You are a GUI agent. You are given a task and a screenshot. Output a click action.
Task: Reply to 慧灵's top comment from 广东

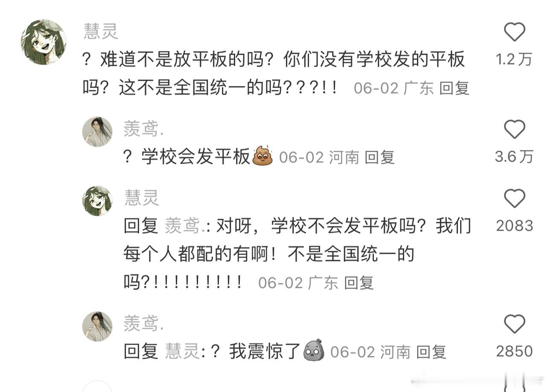pos(455,88)
